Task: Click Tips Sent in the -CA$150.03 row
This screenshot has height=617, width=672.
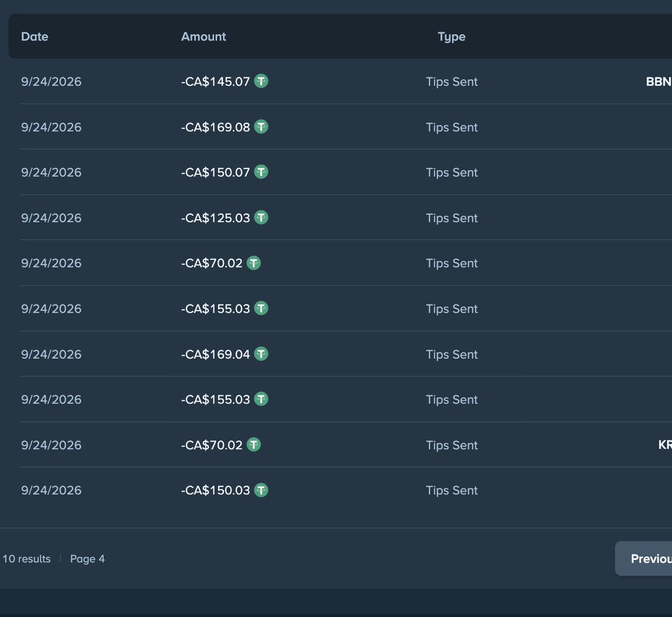Action: [x=452, y=490]
